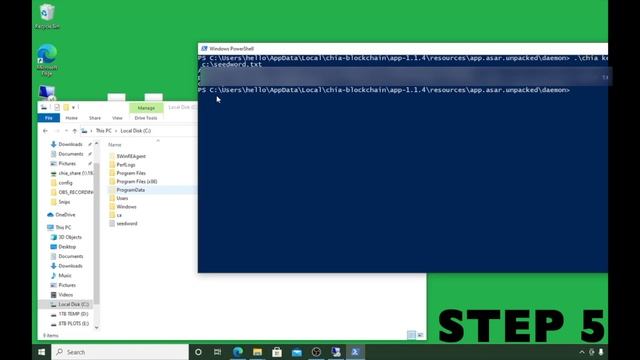The width and height of the screenshot is (640, 360).
Task: Select the 1TB TEMP (D:) drive
Action: (73, 314)
